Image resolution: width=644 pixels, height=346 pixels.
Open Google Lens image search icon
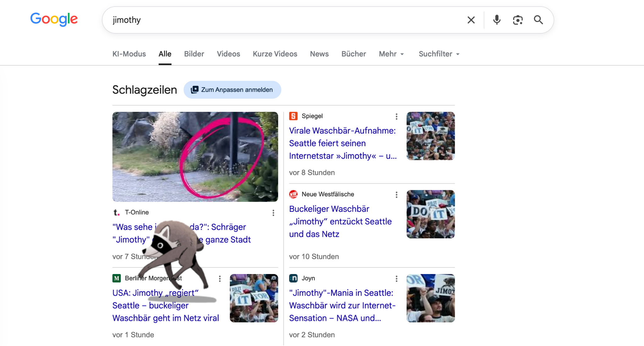[x=518, y=20]
